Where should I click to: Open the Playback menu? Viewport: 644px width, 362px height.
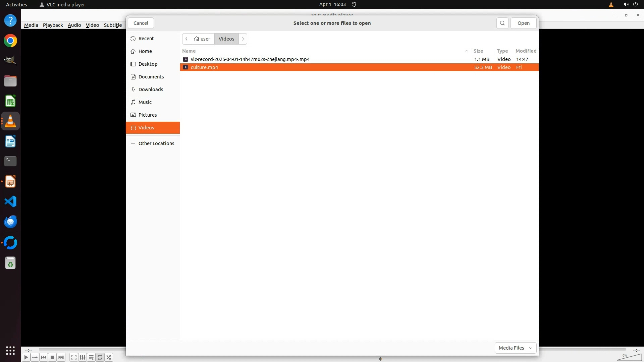pyautogui.click(x=53, y=25)
